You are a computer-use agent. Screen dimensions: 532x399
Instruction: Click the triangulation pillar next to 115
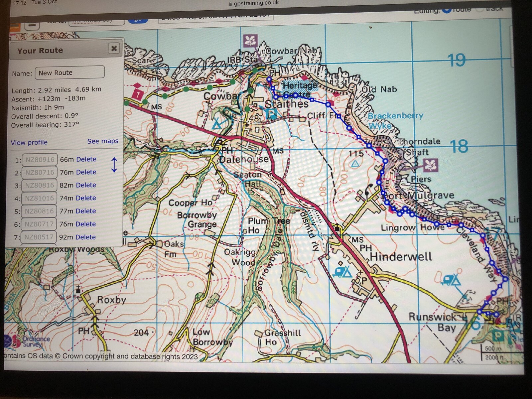pyautogui.click(x=355, y=163)
